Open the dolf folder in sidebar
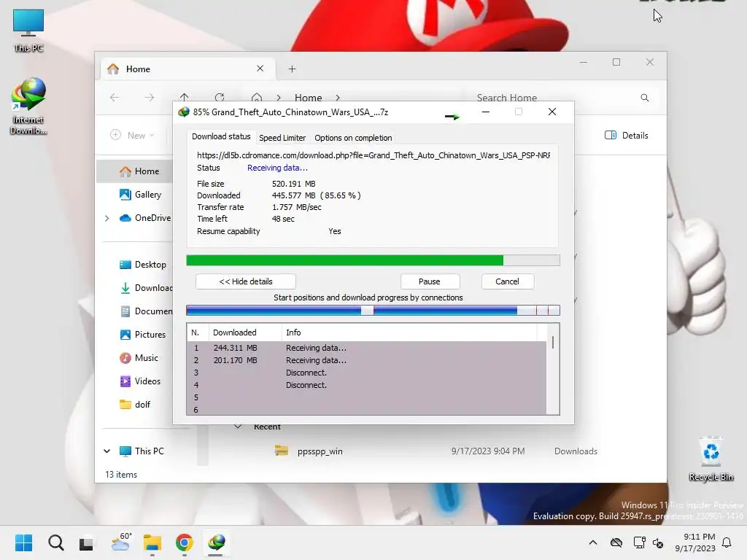Image resolution: width=747 pixels, height=560 pixels. (135, 405)
